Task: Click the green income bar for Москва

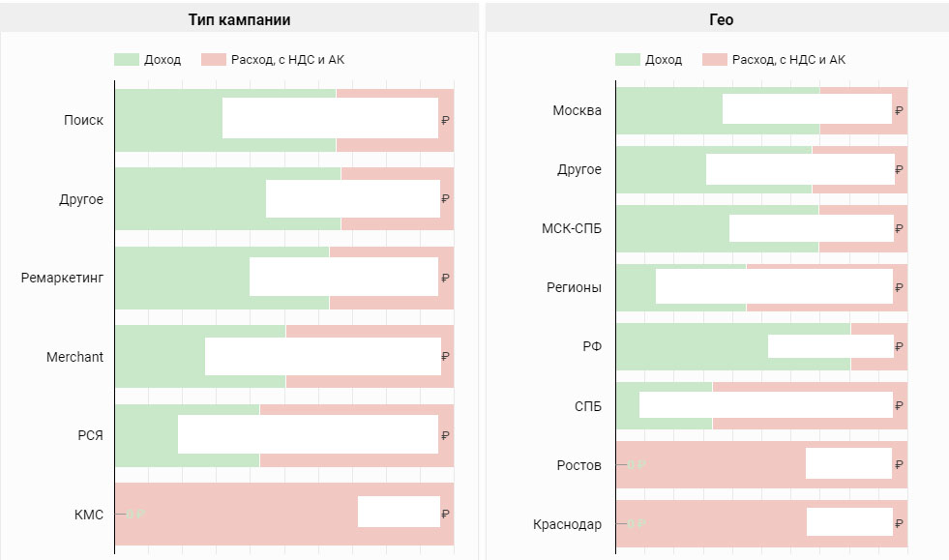Action: (668, 110)
